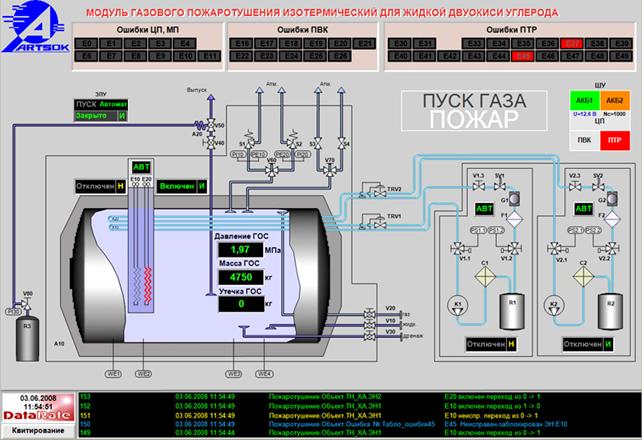
Task: Select thermostatic valve TRV2
Action: click(x=379, y=192)
